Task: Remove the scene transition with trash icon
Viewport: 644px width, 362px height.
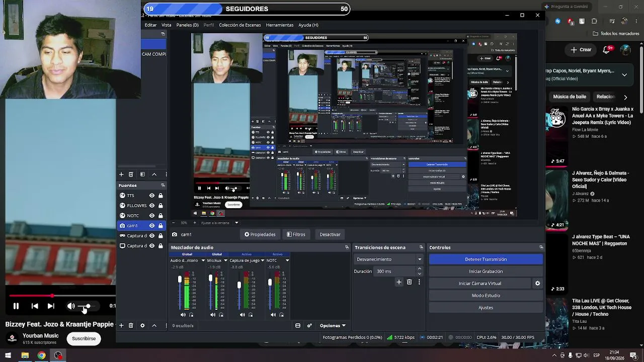Action: click(409, 282)
